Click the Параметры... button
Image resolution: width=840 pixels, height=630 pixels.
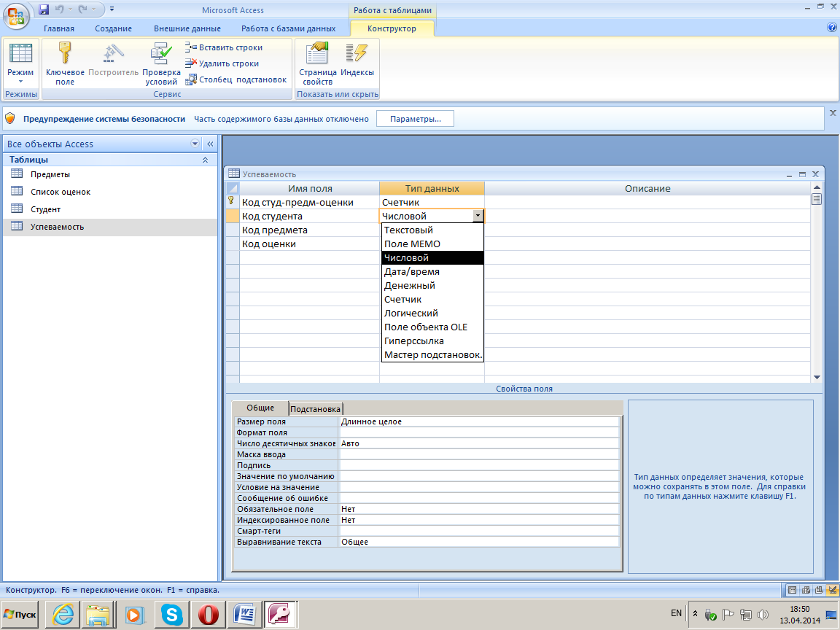point(415,118)
